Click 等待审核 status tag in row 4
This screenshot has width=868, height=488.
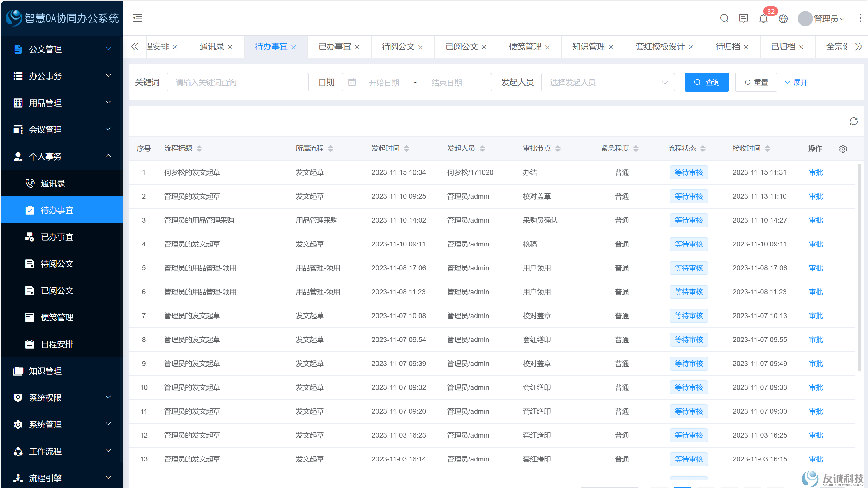coord(688,244)
